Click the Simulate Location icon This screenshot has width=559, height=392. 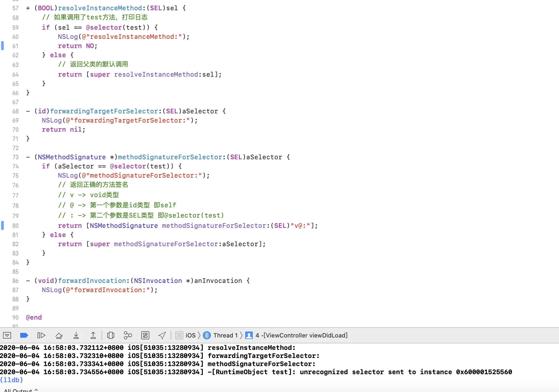[x=162, y=335]
